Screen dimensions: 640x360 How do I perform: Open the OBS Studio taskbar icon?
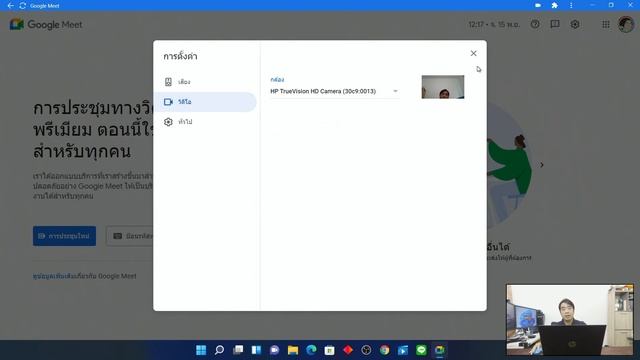point(366,350)
